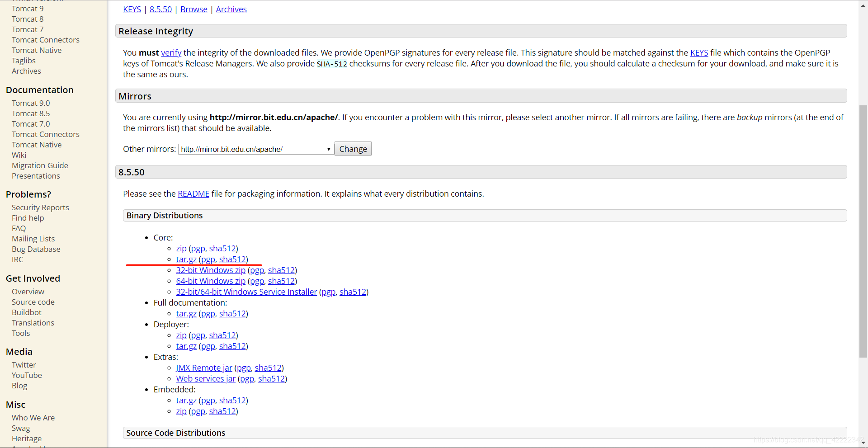The width and height of the screenshot is (868, 448).
Task: Open Who We Are link
Action: coord(33,418)
